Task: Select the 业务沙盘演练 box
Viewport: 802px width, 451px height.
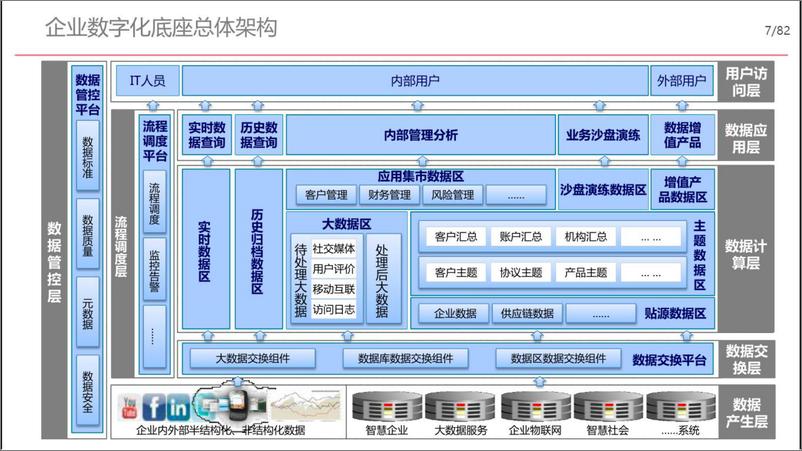Action: [x=603, y=135]
